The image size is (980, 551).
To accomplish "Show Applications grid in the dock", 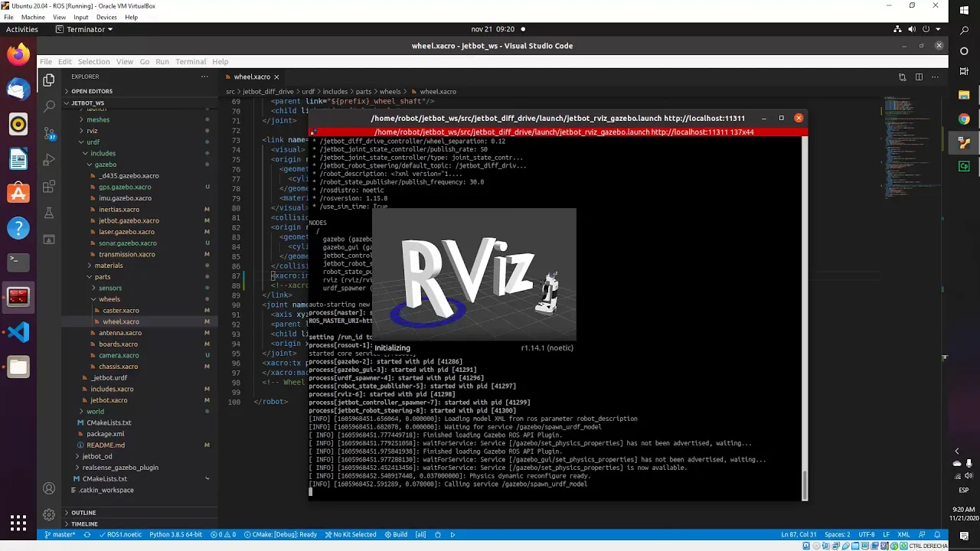I will click(x=18, y=523).
